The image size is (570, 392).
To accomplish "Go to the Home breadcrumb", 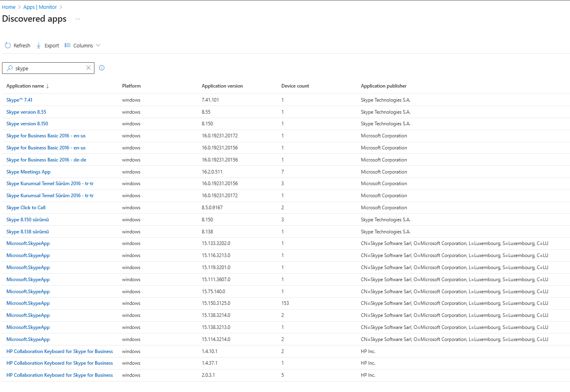I will pos(8,7).
